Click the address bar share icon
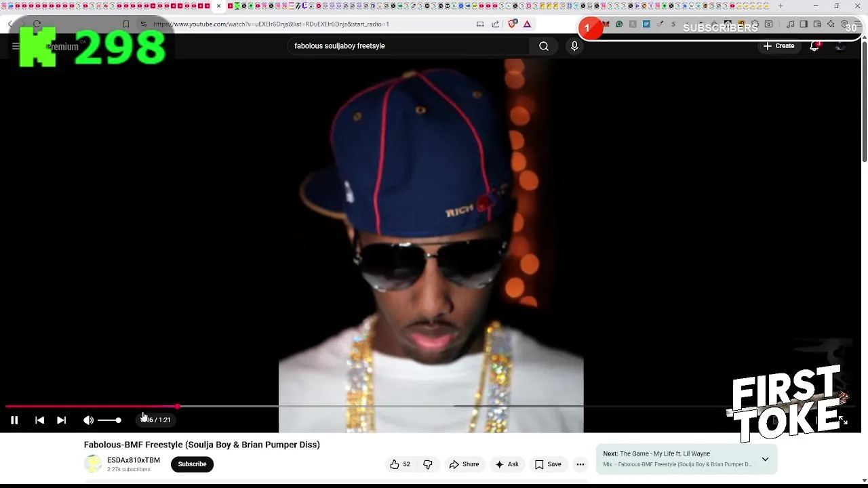 [x=495, y=24]
